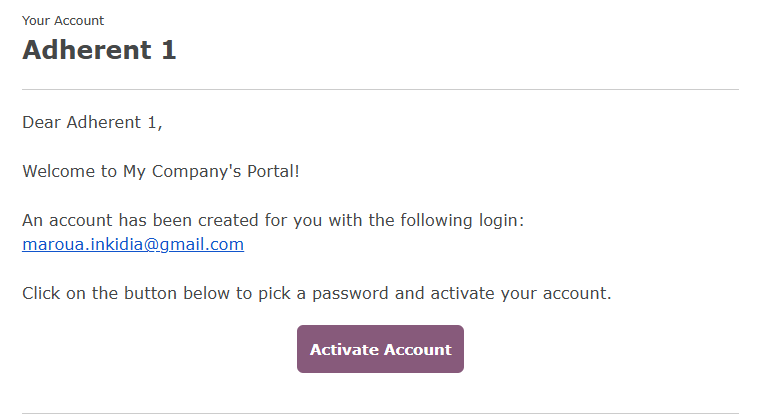
Task: Click the word "Dear" in the greeting
Action: [x=41, y=123]
